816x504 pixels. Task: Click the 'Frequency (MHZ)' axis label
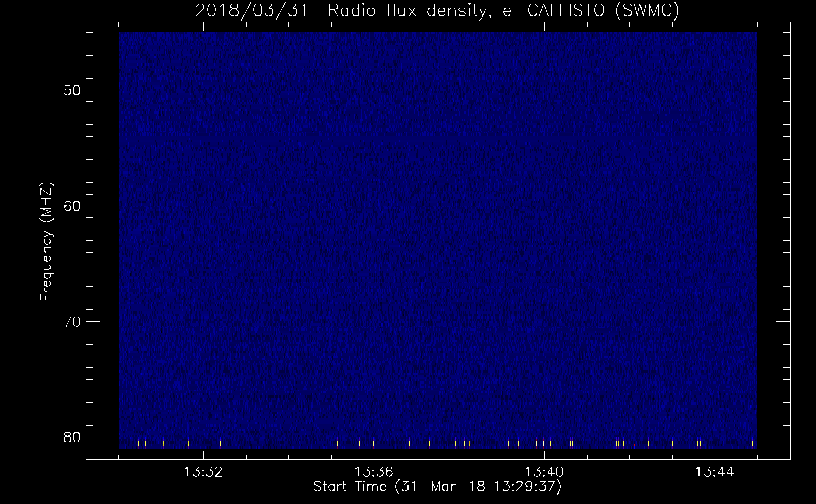[46, 241]
